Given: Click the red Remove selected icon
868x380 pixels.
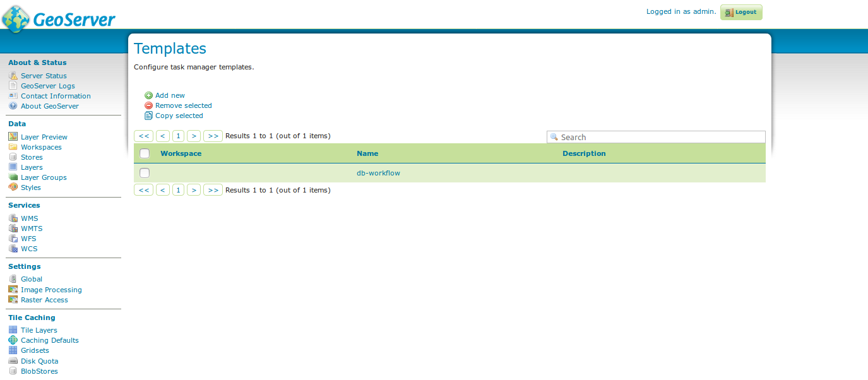Looking at the screenshot, I should (148, 105).
